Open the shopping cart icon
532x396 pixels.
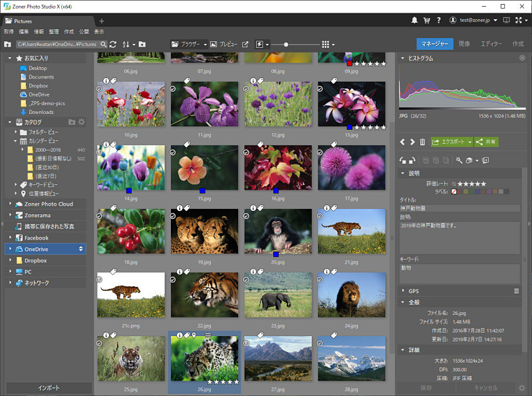pyautogui.click(x=427, y=21)
